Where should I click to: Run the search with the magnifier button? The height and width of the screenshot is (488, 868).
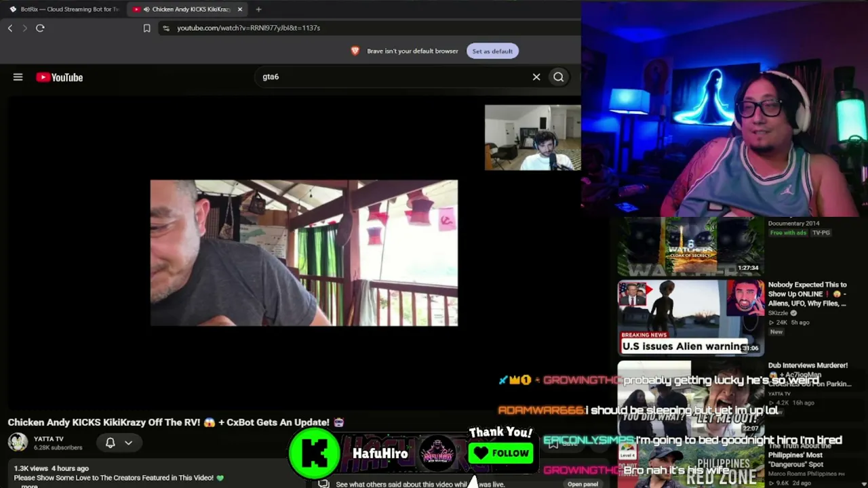click(558, 77)
